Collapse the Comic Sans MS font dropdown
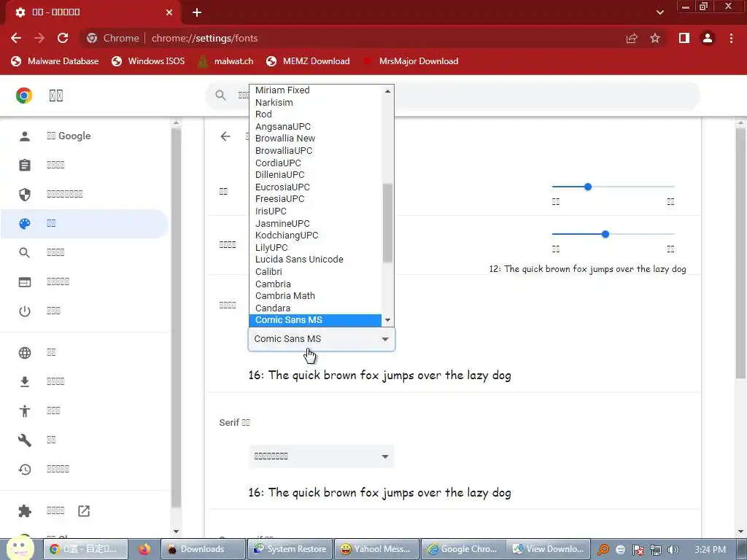The image size is (747, 560). (x=322, y=339)
